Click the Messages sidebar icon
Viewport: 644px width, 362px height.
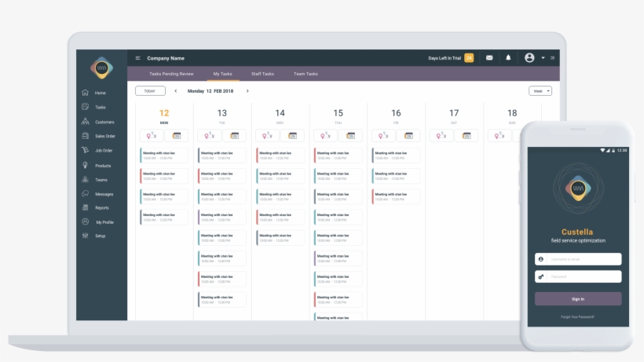(85, 194)
